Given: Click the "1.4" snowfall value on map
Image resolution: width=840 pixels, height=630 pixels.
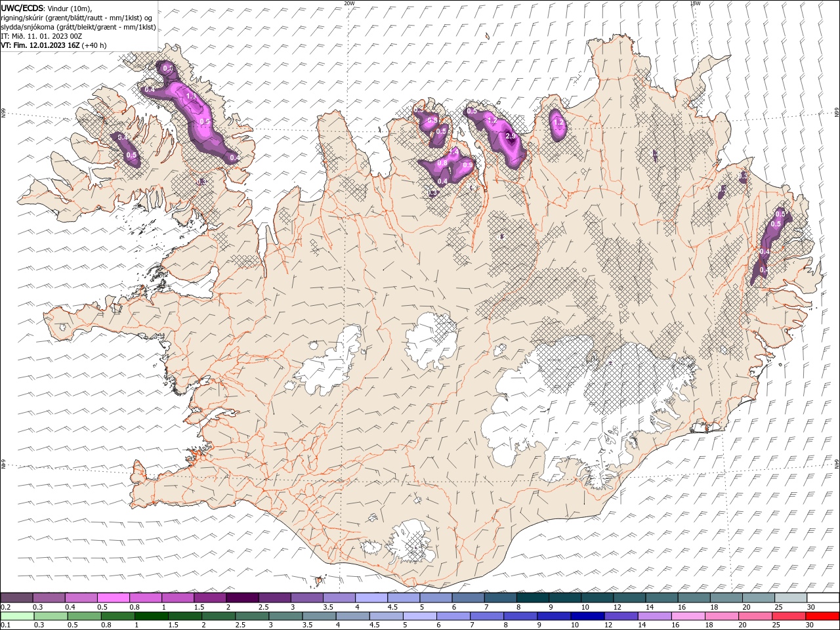Looking at the screenshot, I should tap(453, 152).
